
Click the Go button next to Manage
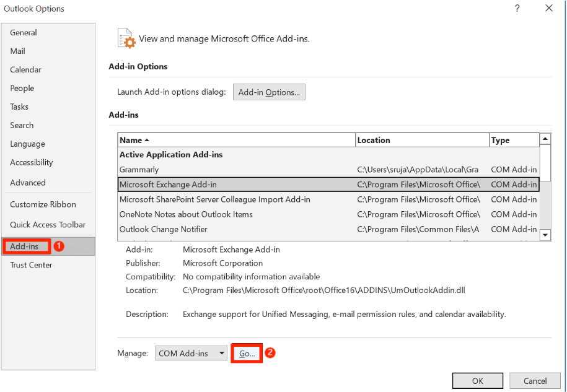tap(247, 354)
